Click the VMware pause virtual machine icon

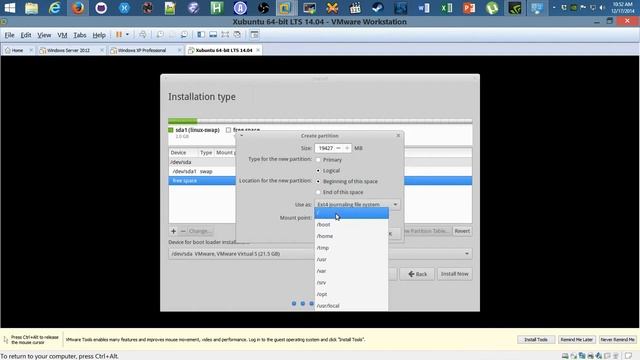pos(119,35)
